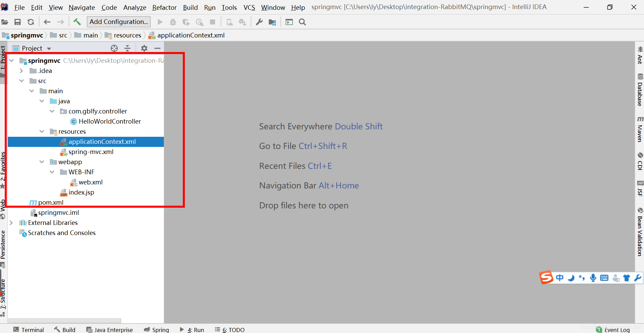This screenshot has width=644, height=333.
Task: Click the Forward navigation arrow
Action: (x=60, y=22)
